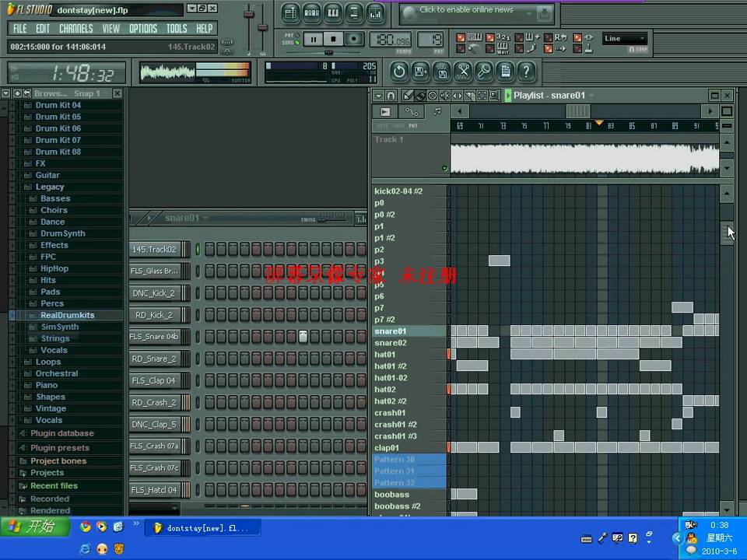Click the circular arrow undo-history shortcut icon
Screen dimensions: 747x560
tap(399, 72)
